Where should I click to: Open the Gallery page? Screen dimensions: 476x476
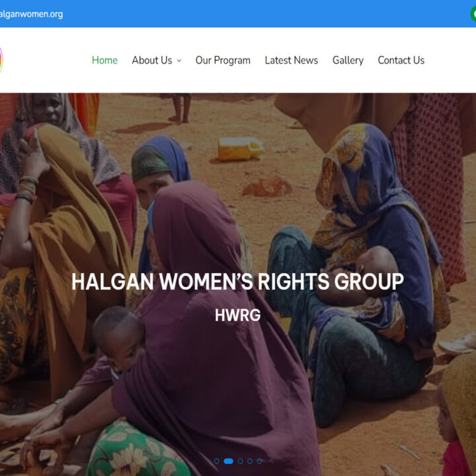click(348, 60)
